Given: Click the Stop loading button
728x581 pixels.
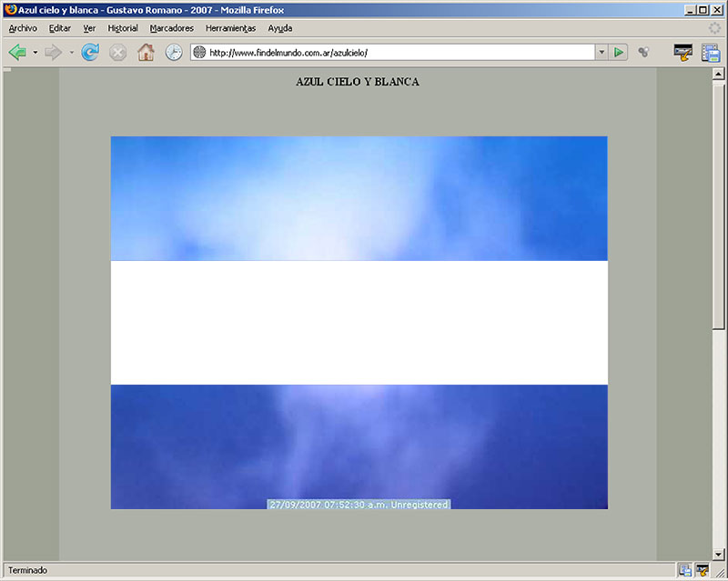Looking at the screenshot, I should 118,53.
